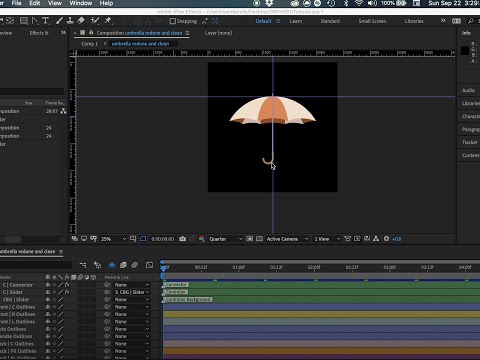Toggle effects switch on C | Slider layer
Viewport: 480px width, 360px height.
[67, 292]
